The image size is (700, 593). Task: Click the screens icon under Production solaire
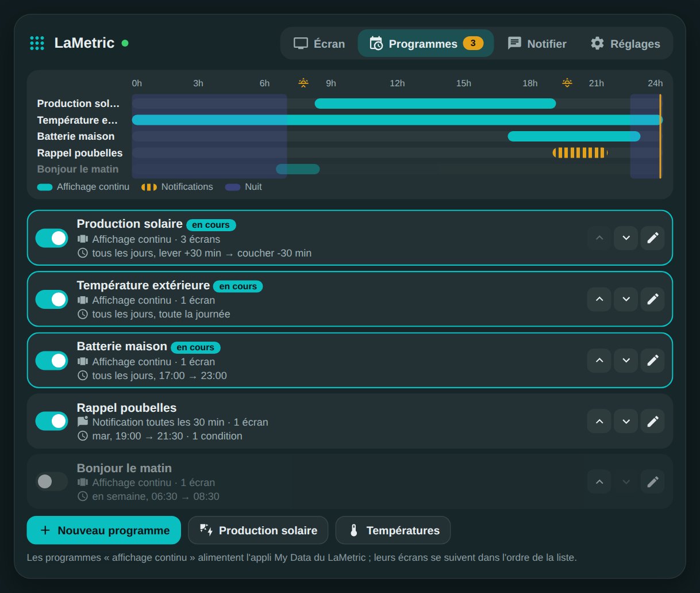point(83,239)
